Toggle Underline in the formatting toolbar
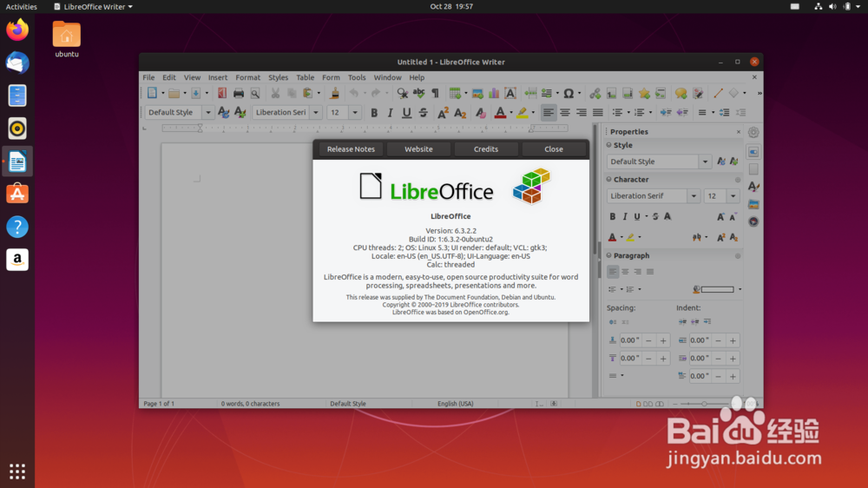The height and width of the screenshot is (488, 868). [x=407, y=112]
